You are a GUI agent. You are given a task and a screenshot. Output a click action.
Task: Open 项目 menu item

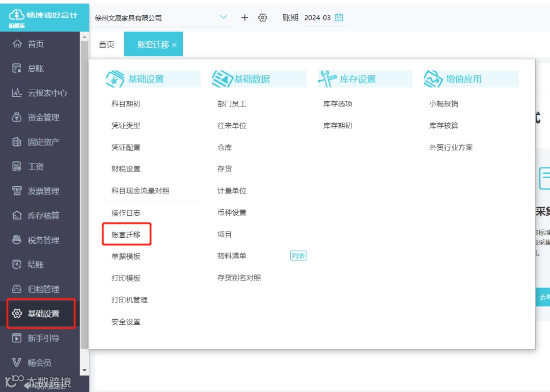coord(225,234)
